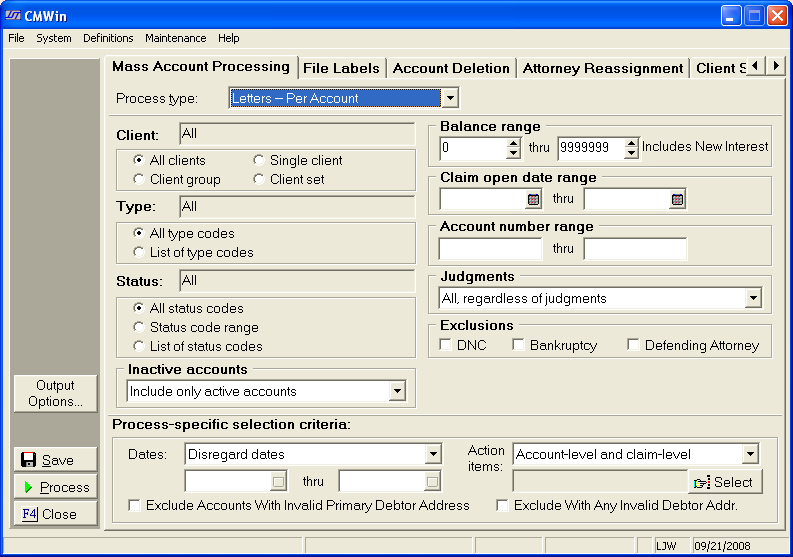Open calendar for claim open start date
793x557 pixels.
click(533, 199)
